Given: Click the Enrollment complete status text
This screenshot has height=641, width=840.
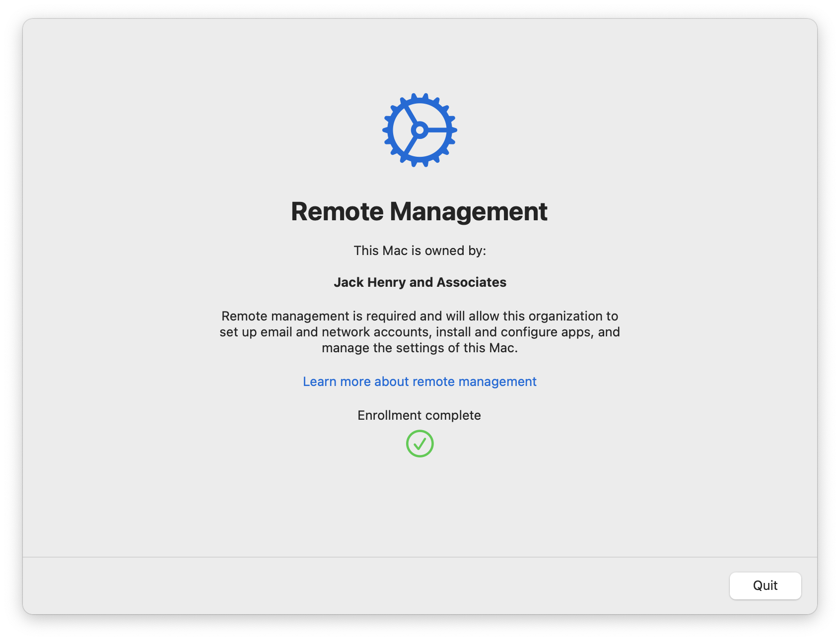Looking at the screenshot, I should click(419, 415).
